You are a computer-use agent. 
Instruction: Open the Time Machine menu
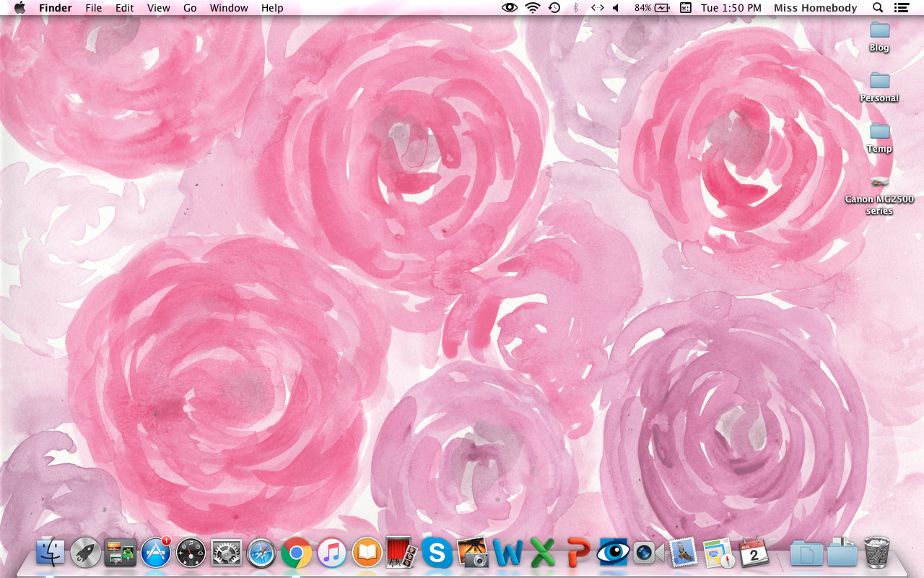[x=554, y=8]
